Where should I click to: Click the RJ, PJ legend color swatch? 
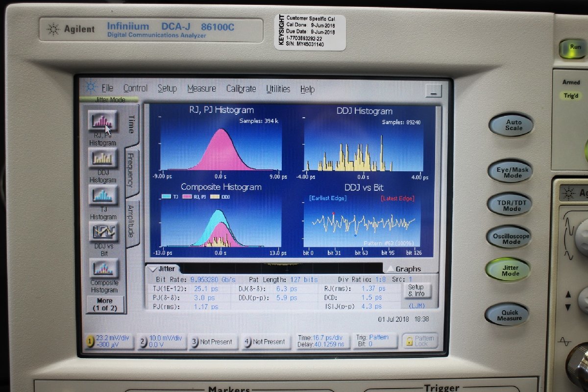click(x=187, y=197)
